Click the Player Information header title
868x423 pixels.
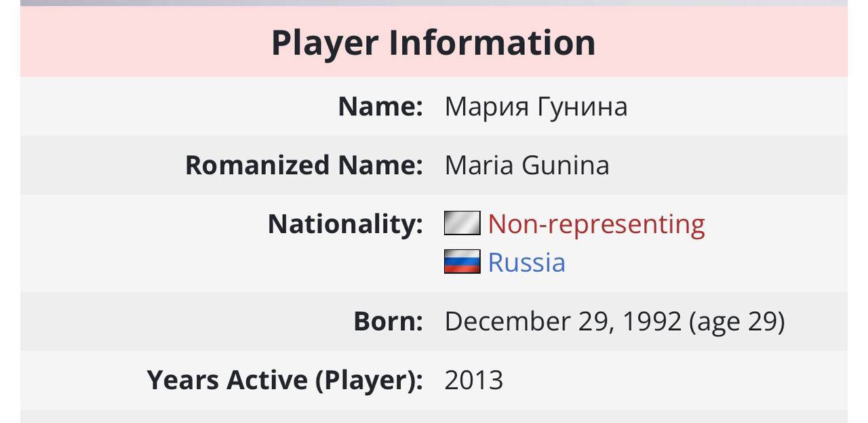433,43
